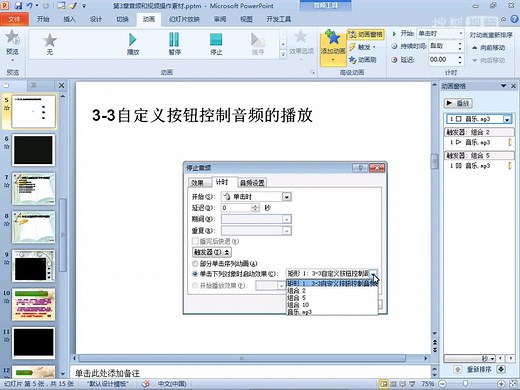Open the File tab
Viewport: 520px width, 390px height.
pos(14,19)
